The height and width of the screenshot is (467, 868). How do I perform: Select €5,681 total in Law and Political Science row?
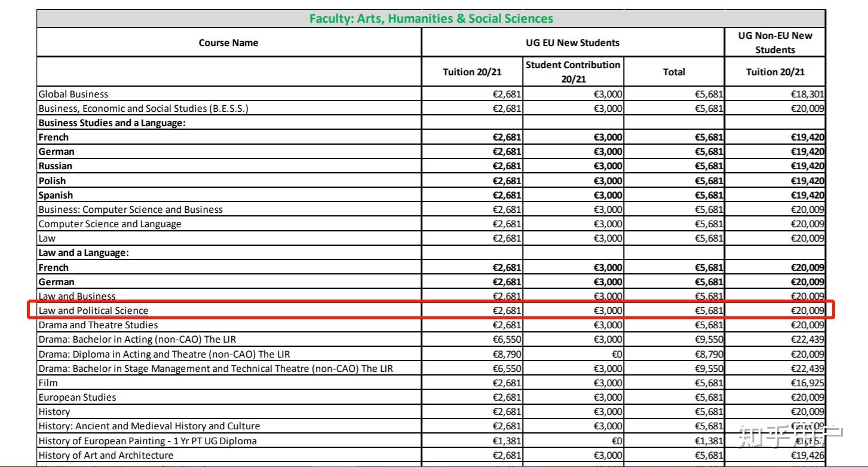point(708,310)
